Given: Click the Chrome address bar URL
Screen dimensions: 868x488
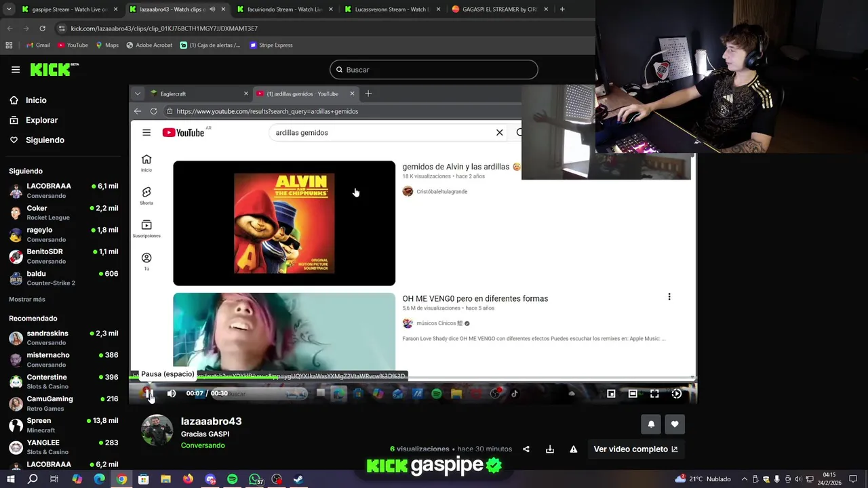Looking at the screenshot, I should pyautogui.click(x=164, y=28).
